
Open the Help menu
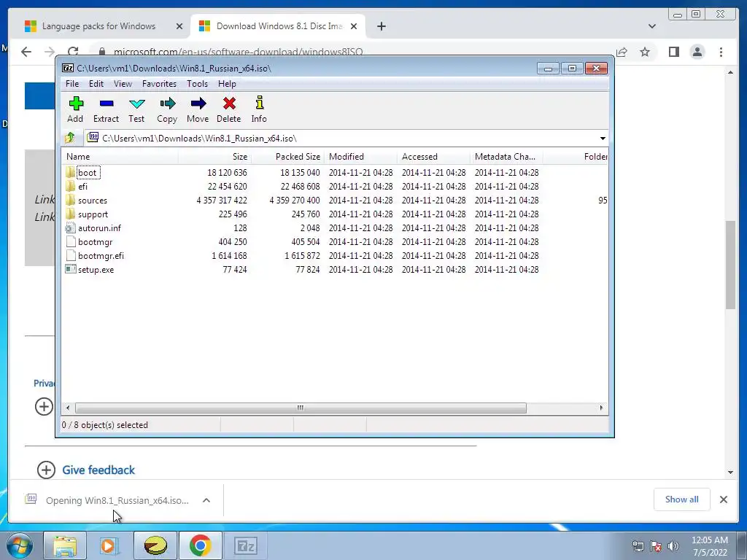227,84
